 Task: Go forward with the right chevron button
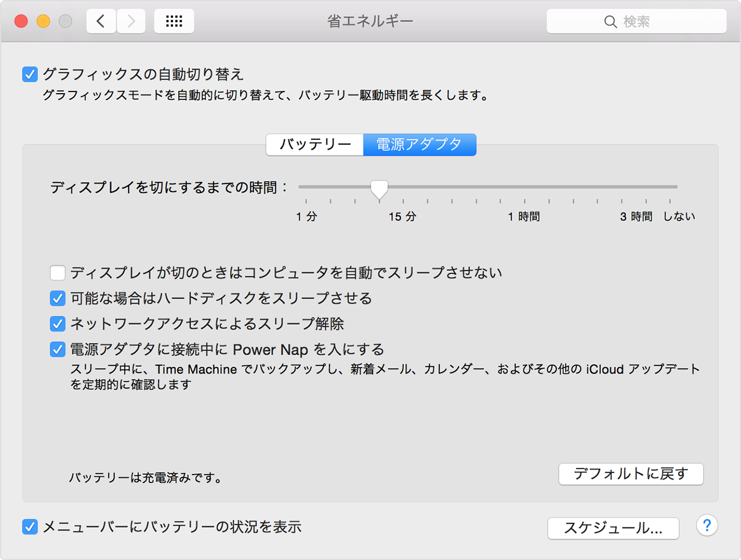[x=131, y=21]
